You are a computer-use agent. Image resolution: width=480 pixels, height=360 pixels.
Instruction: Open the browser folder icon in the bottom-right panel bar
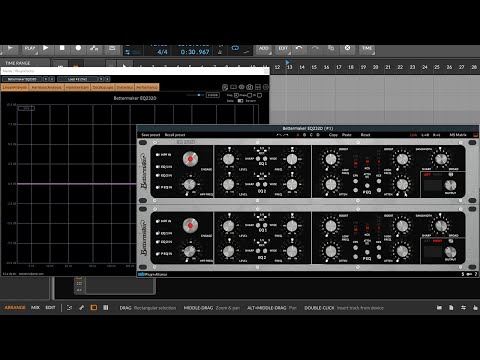click(x=439, y=308)
